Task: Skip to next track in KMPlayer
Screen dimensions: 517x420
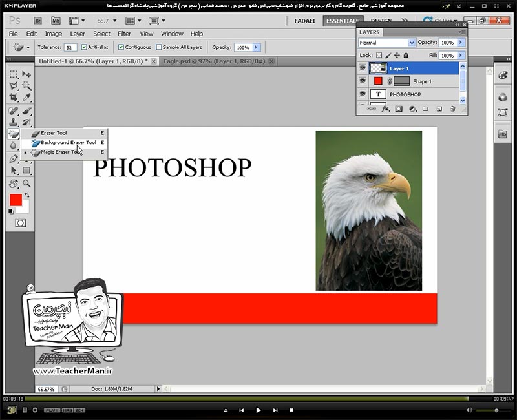Action: pos(275,410)
